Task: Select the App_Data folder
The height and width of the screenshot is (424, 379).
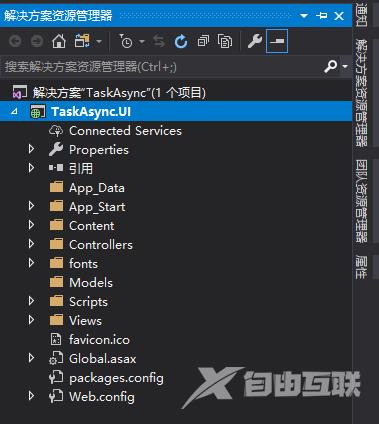Action: tap(97, 188)
